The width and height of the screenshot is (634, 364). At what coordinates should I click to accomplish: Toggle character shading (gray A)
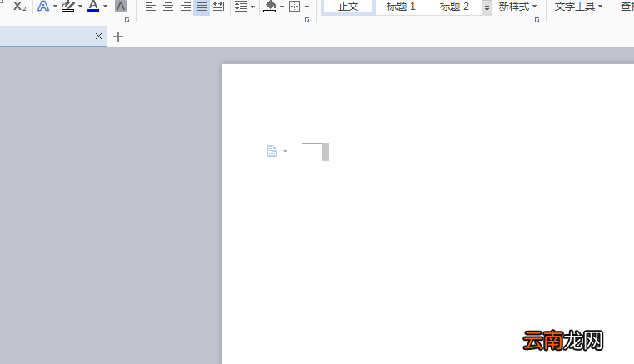coord(121,6)
